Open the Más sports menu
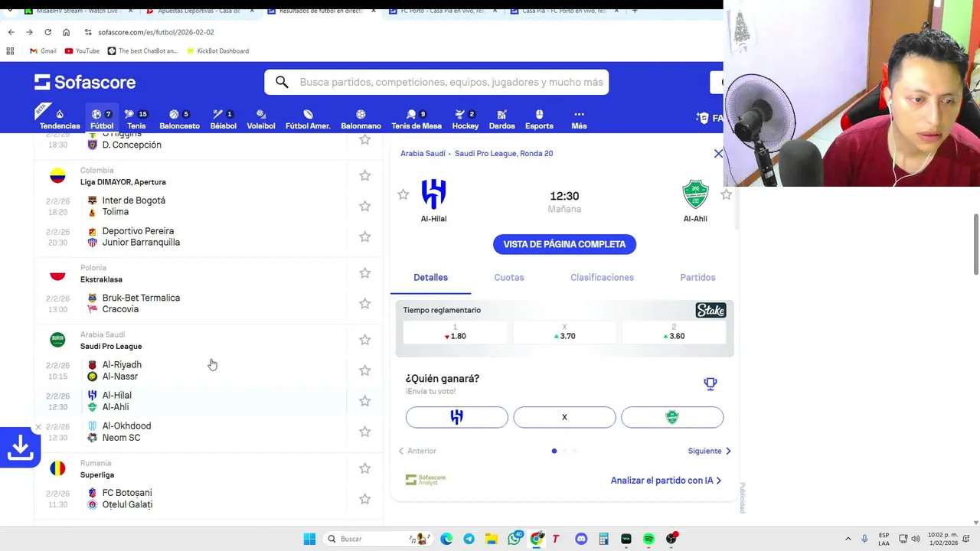 coord(579,119)
